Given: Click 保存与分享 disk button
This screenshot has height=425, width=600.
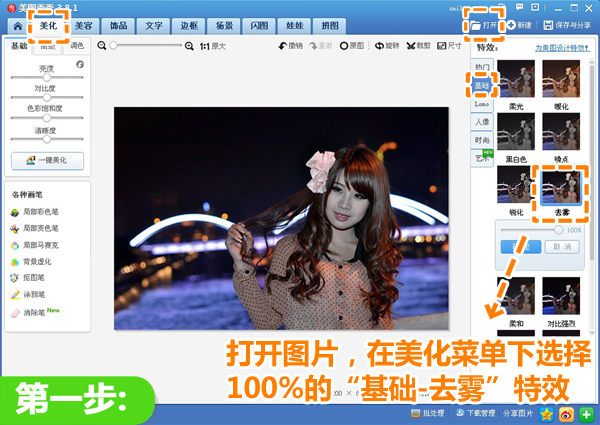Looking at the screenshot, I should pyautogui.click(x=567, y=26).
